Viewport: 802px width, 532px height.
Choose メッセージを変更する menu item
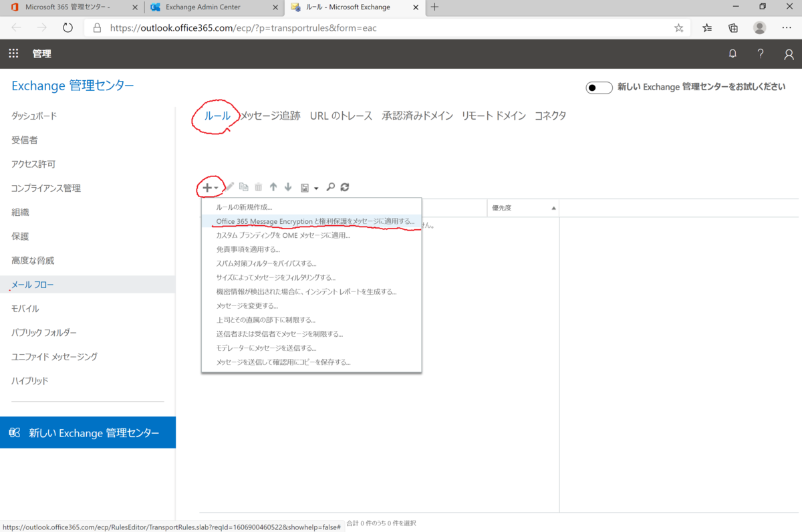pos(311,305)
